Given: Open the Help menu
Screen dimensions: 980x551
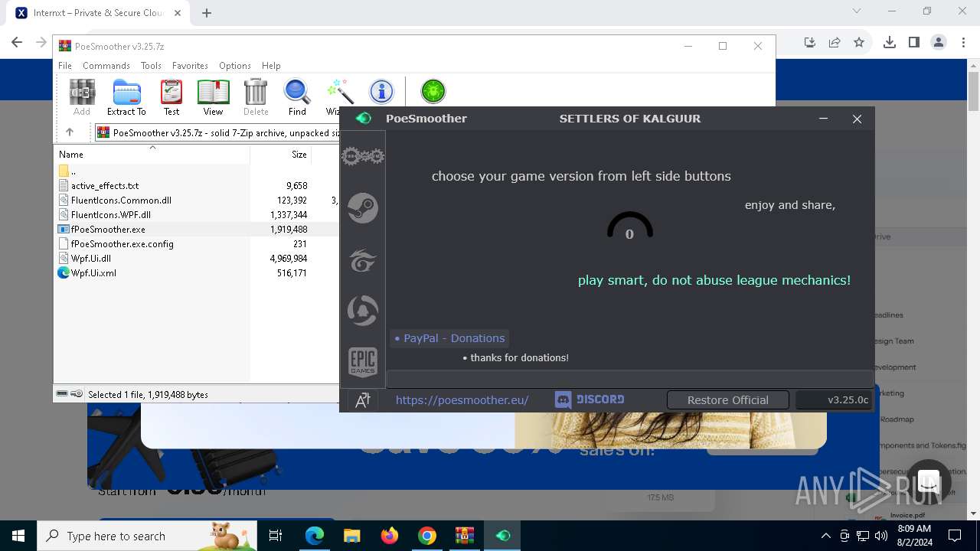Looking at the screenshot, I should click(271, 66).
